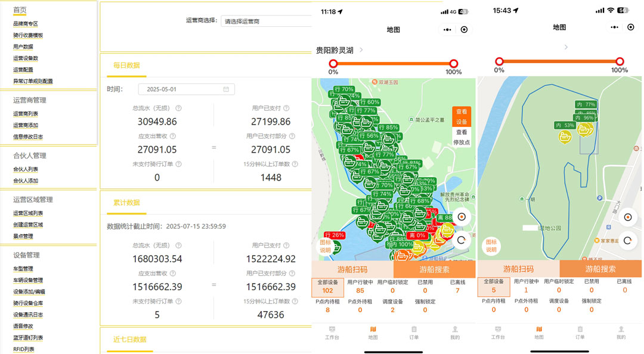
Task: Open 订单 tab on left phone
Action: pos(414,333)
